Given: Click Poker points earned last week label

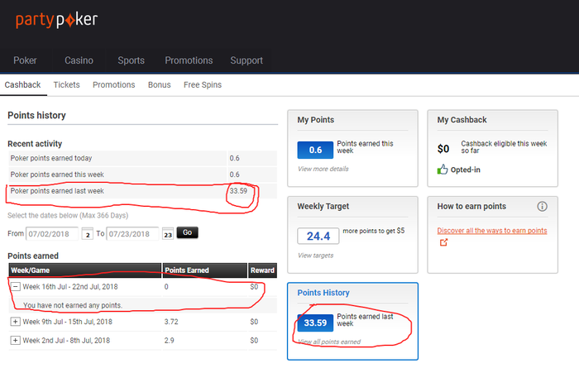Looking at the screenshot, I should click(57, 191).
